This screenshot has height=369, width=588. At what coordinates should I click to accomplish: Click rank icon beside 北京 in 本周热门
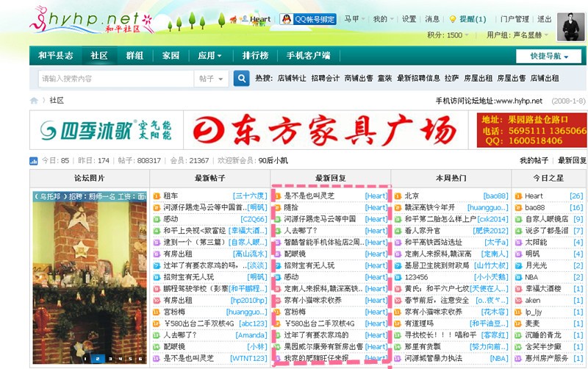(x=398, y=196)
